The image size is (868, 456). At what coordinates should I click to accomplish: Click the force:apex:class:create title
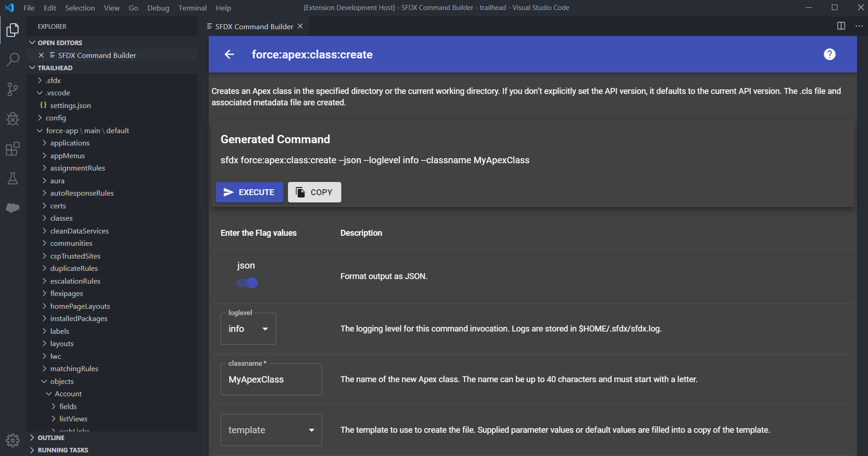pyautogui.click(x=312, y=54)
